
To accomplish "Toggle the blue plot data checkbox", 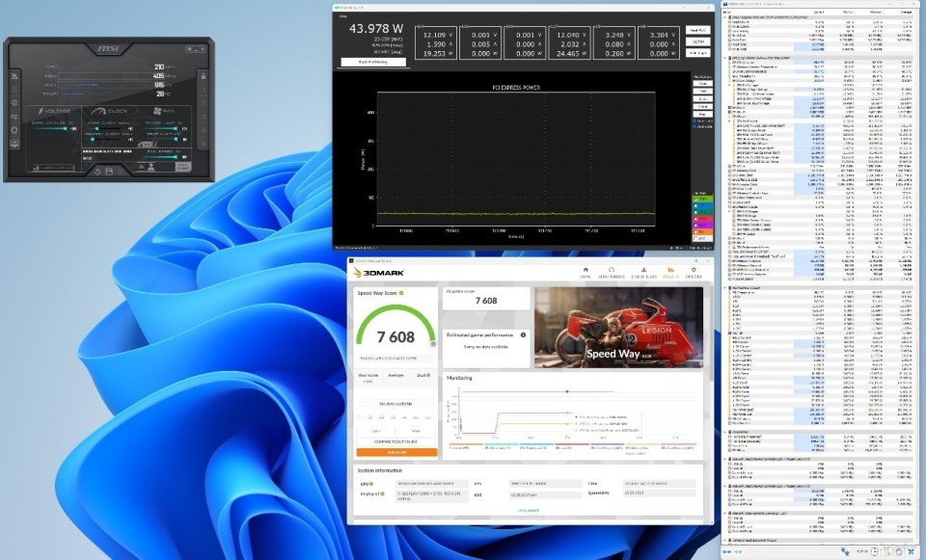I will (x=695, y=205).
